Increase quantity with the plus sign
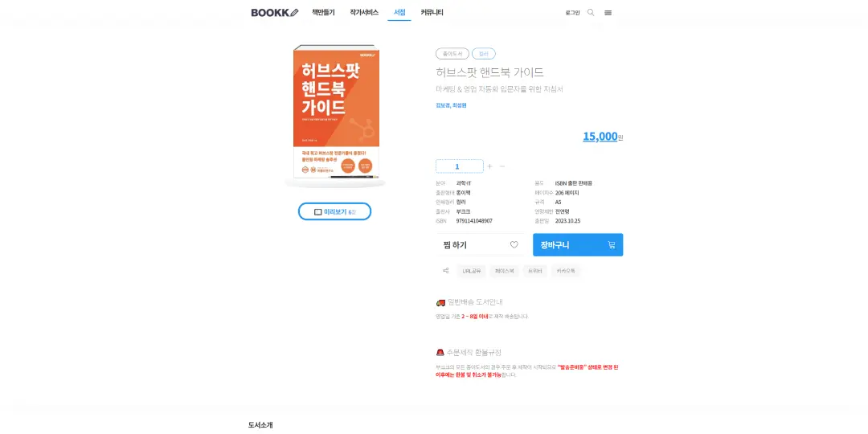 coord(489,166)
